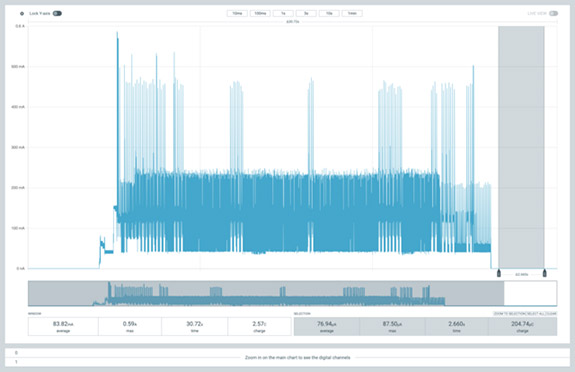
Task: Set time window to 1s
Action: (283, 13)
